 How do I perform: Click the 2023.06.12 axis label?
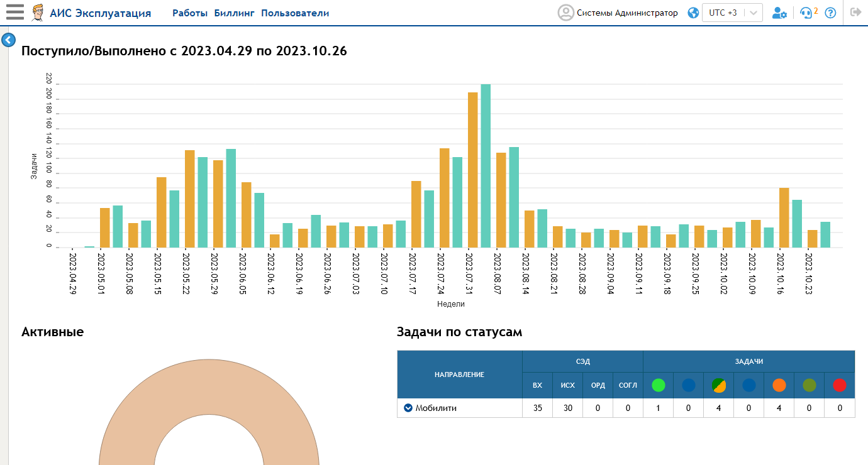[271, 273]
